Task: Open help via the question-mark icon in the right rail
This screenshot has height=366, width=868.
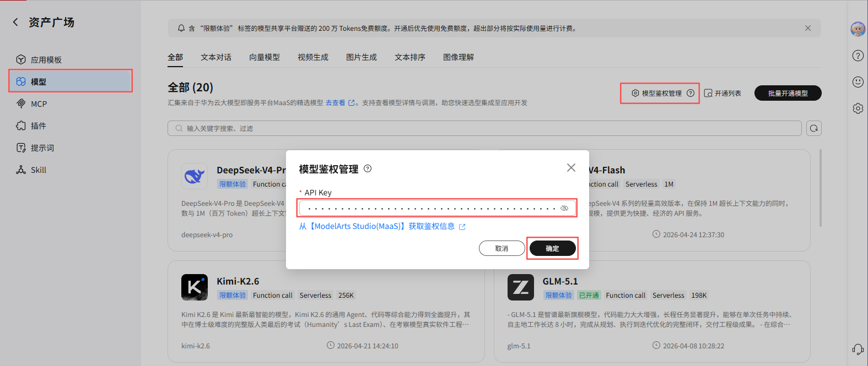Action: point(858,56)
